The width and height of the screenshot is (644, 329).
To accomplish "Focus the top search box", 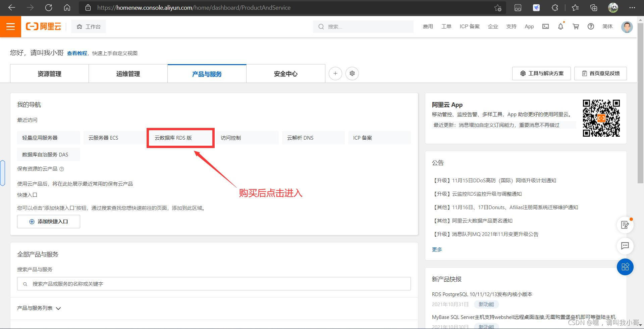I will pyautogui.click(x=363, y=27).
